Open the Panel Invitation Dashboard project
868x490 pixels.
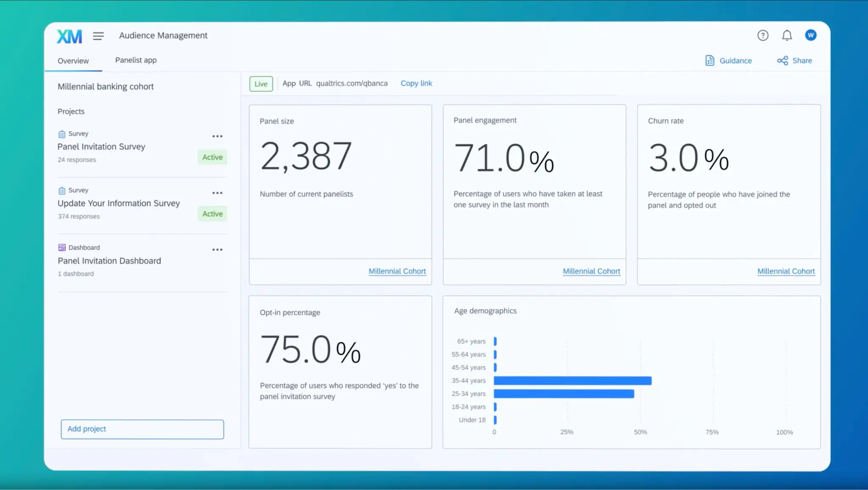point(109,261)
